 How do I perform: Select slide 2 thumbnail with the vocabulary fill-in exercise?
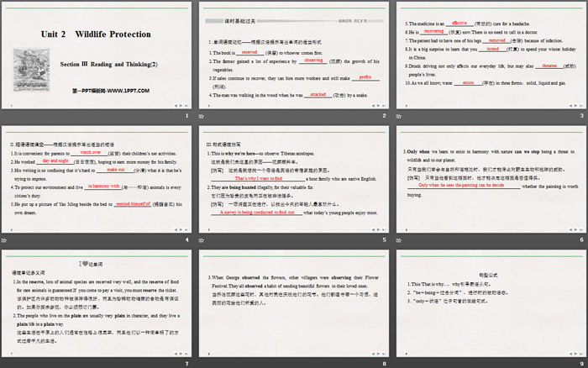tap(294, 55)
